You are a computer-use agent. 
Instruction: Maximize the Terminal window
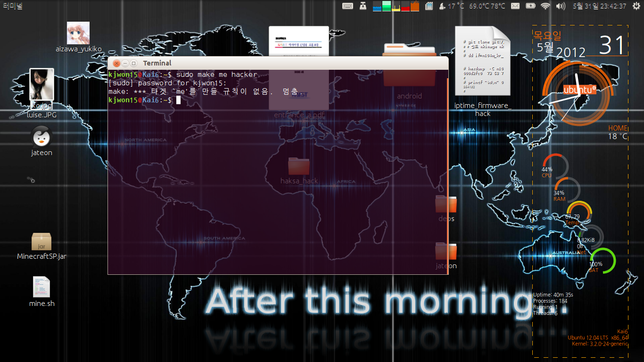(134, 63)
